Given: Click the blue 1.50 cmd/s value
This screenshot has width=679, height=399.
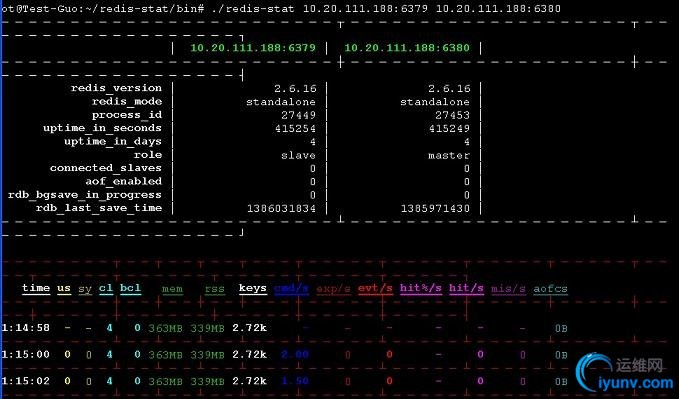Looking at the screenshot, I should (x=295, y=381).
